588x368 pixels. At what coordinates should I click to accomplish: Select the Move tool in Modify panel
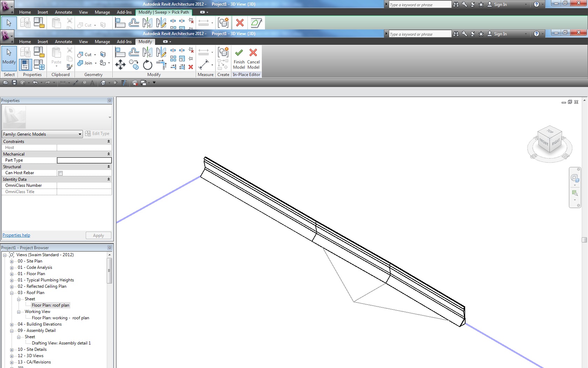coord(120,64)
